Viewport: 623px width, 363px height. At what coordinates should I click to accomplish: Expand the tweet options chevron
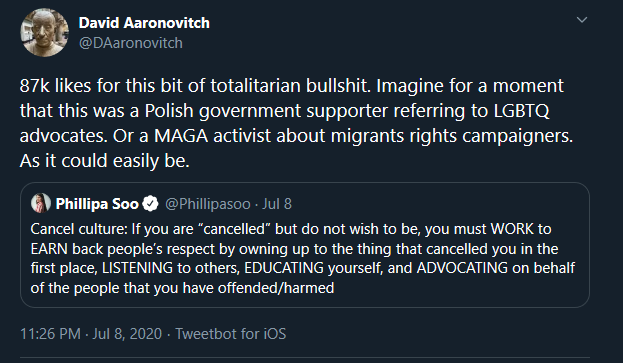[582, 19]
